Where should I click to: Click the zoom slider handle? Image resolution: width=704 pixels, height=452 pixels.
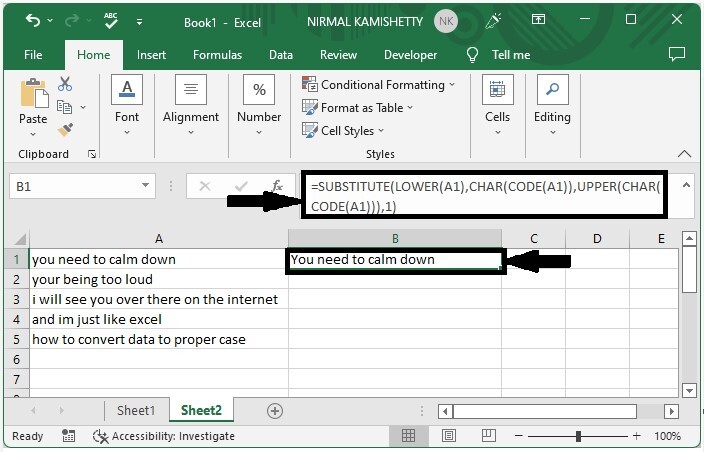pos(578,435)
